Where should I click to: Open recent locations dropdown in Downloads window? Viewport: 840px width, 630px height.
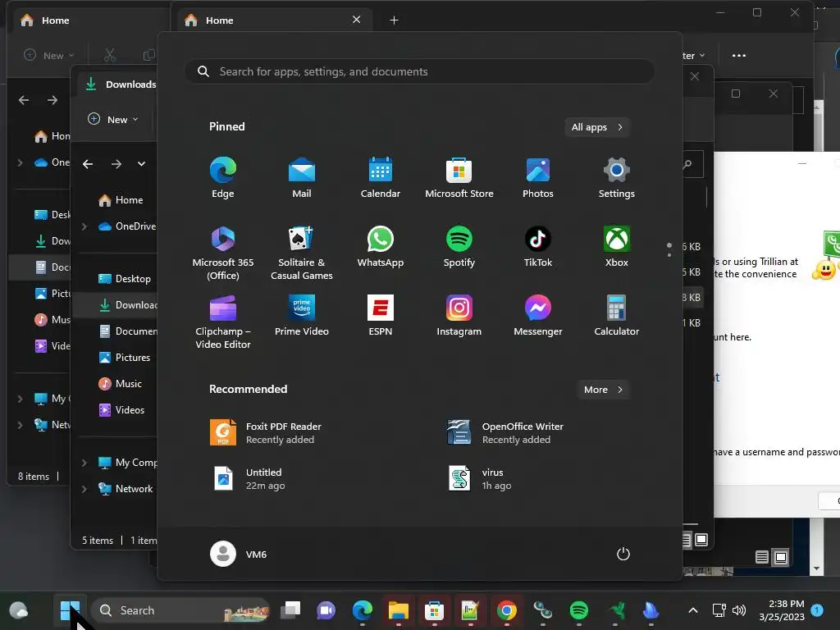tap(141, 164)
